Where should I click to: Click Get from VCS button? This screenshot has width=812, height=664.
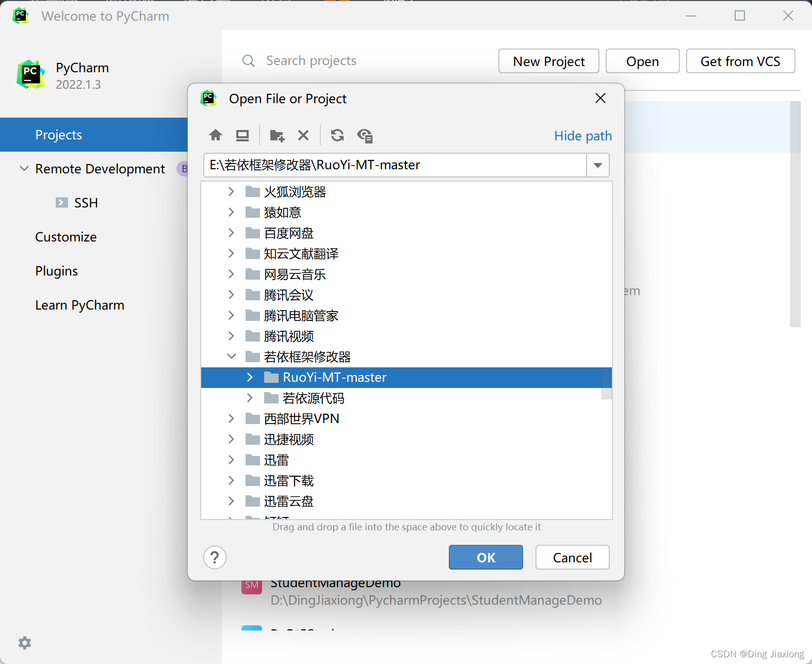[741, 61]
